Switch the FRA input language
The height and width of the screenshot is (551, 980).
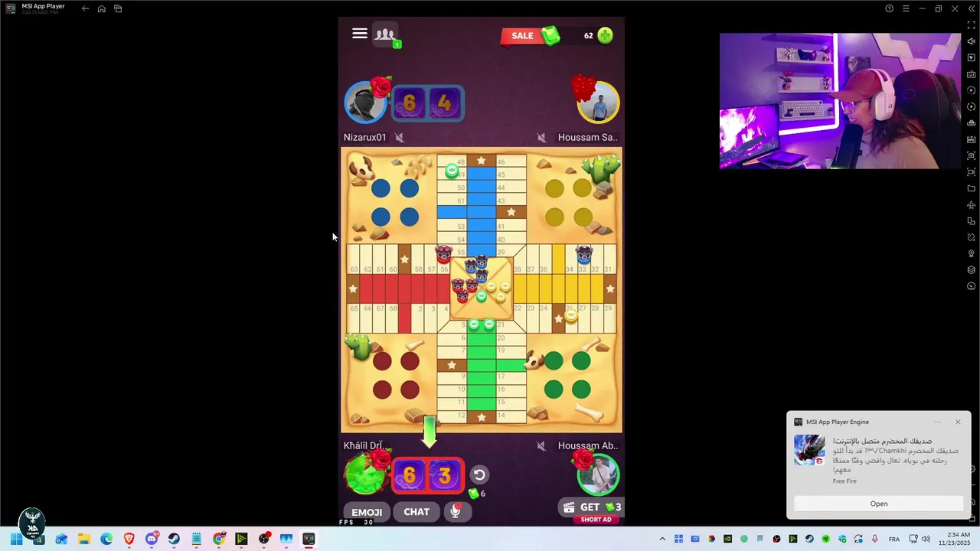pyautogui.click(x=893, y=540)
